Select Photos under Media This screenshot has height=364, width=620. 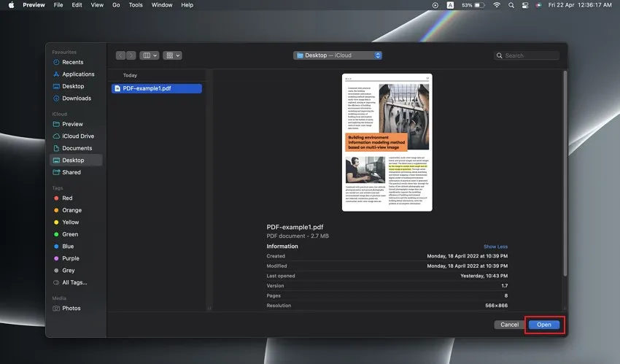(x=71, y=309)
